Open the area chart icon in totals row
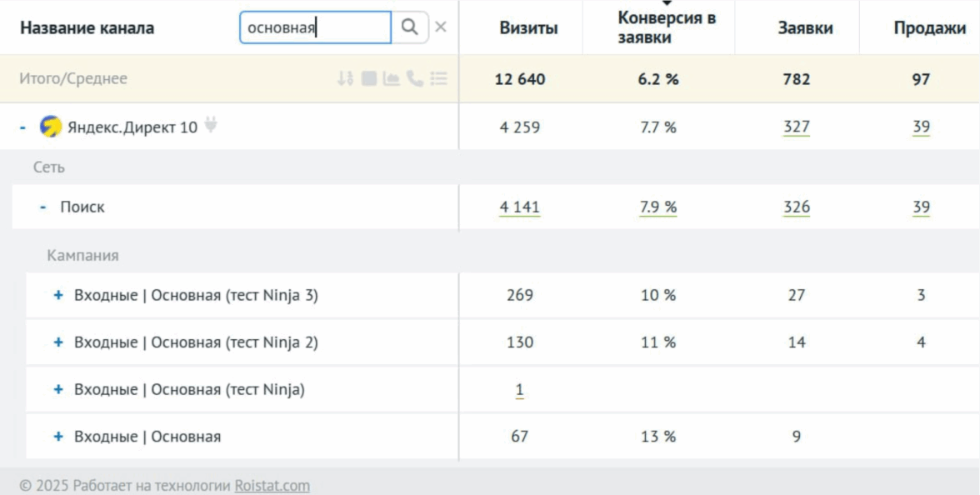Screen dimensions: 980x495 point(392,79)
